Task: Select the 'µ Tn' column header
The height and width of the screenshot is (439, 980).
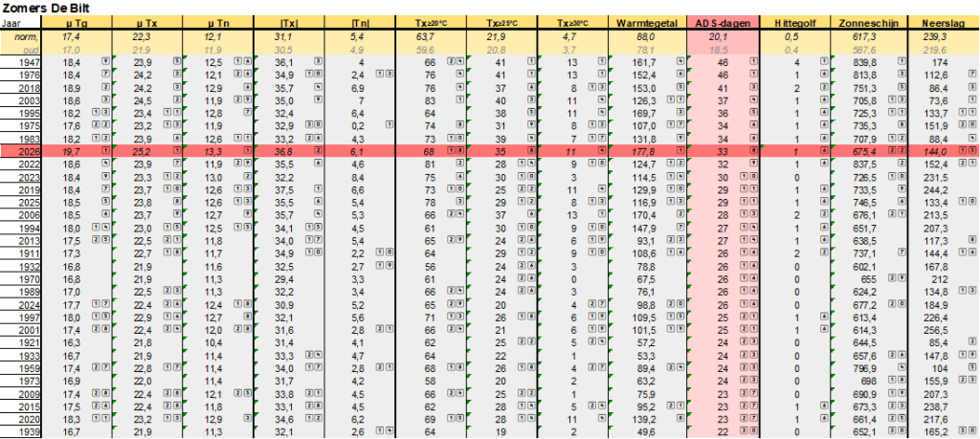Action: (218, 23)
